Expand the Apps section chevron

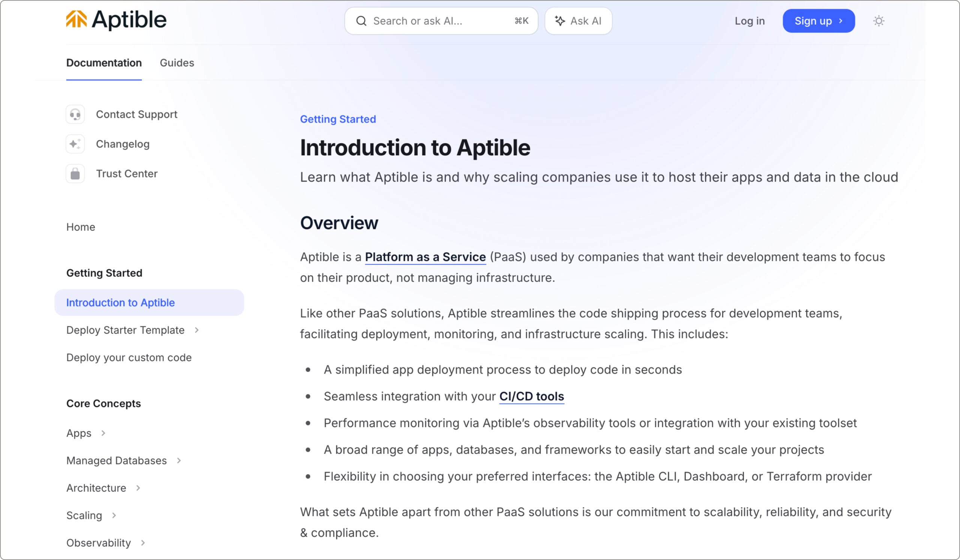point(103,433)
